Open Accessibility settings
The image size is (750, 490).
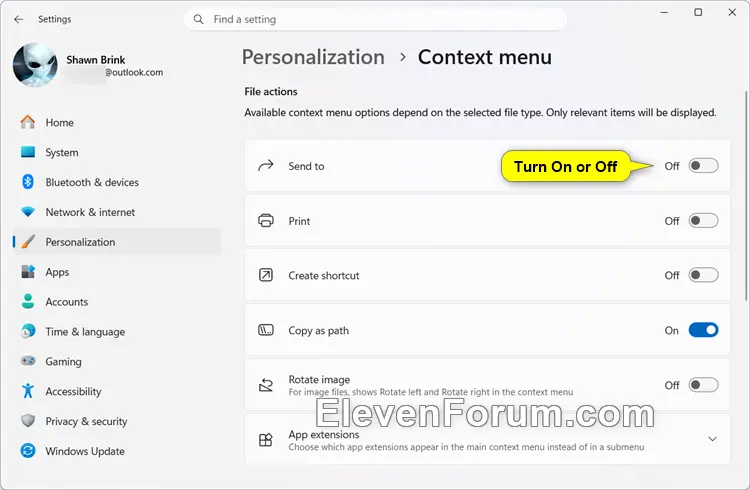pos(117,391)
